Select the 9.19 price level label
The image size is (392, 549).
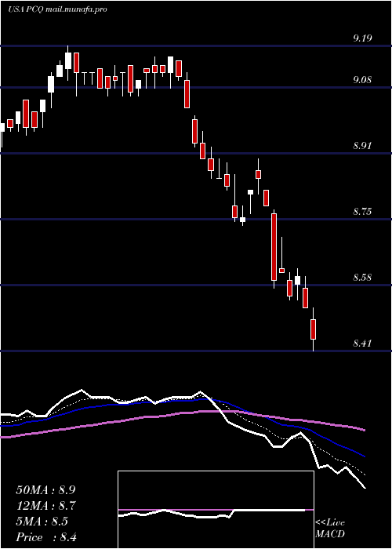tap(362, 38)
